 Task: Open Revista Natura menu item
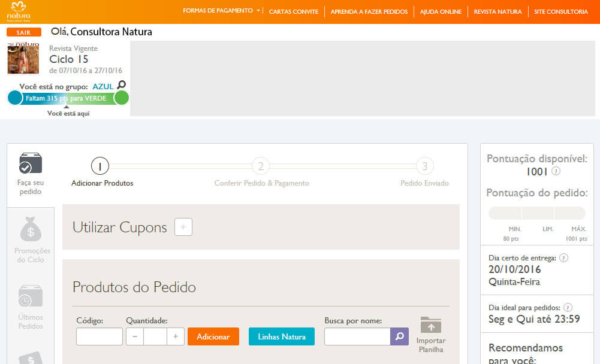tap(498, 12)
